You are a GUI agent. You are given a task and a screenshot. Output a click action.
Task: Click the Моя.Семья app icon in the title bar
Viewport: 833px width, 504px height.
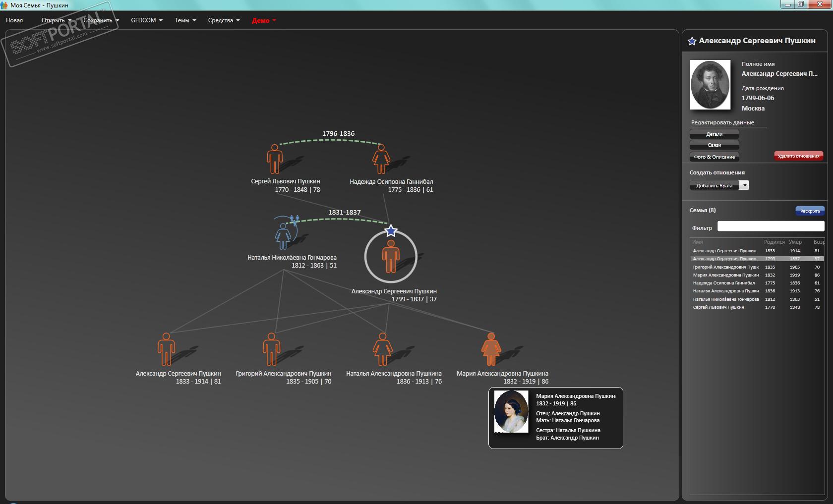(x=4, y=5)
